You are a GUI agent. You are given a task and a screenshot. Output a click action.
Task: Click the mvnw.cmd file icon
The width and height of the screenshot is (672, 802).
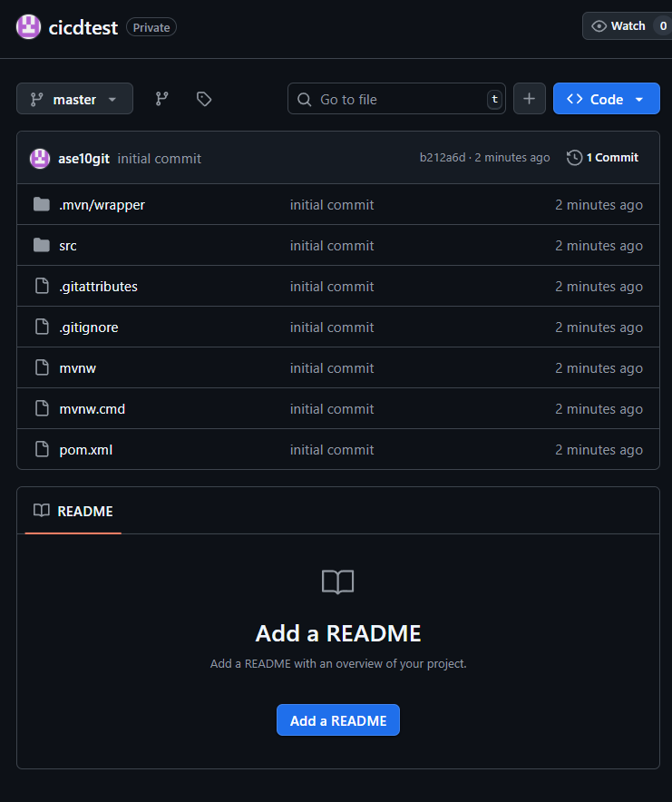(x=42, y=408)
